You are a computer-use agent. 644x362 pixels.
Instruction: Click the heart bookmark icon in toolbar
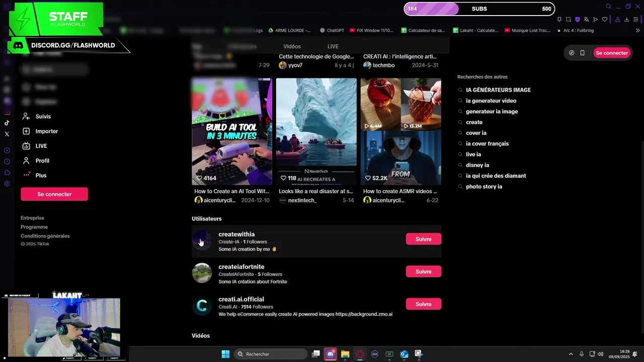tap(604, 20)
